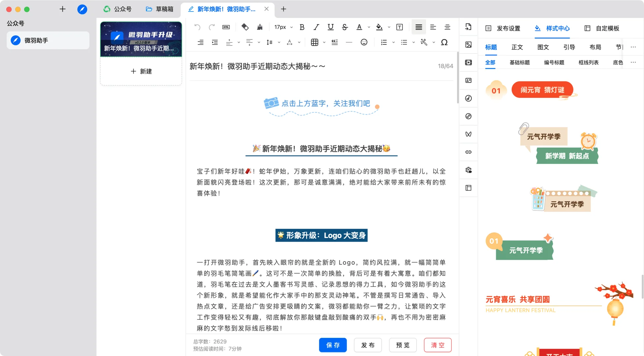Open the hyperlink insert icon
This screenshot has height=356, width=644.
click(468, 152)
